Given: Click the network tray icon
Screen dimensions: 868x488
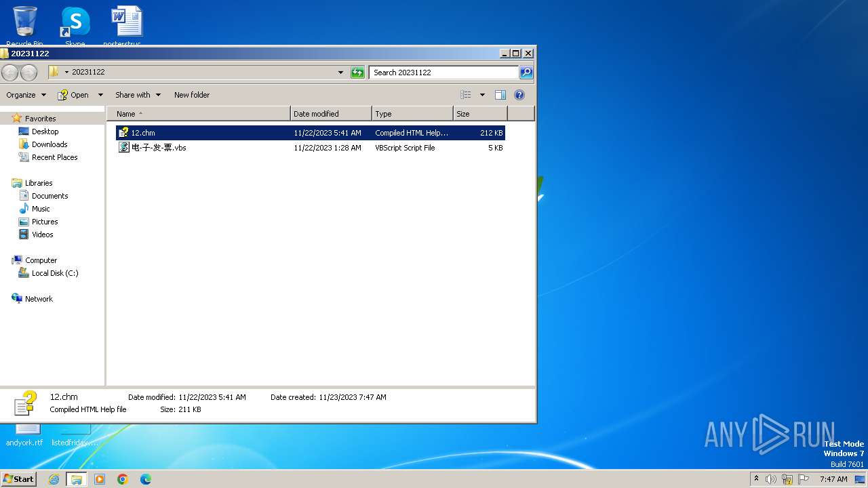Looking at the screenshot, I should [x=787, y=479].
